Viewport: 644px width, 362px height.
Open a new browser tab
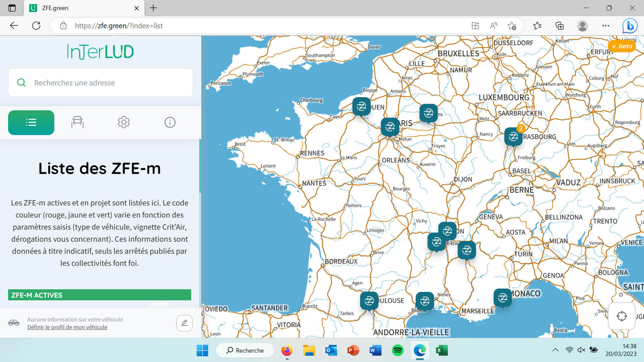153,8
